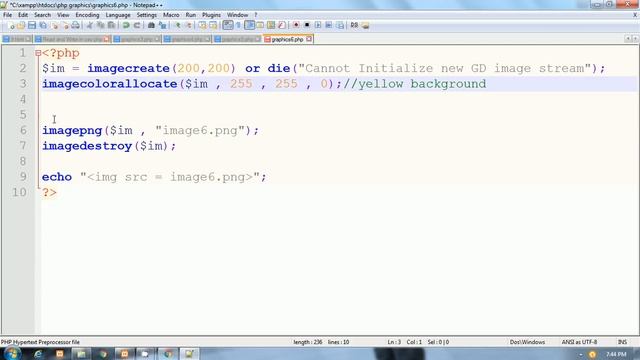Image resolution: width=640 pixels, height=360 pixels.
Task: Click the Stop Recording square icon
Action: [x=307, y=25]
